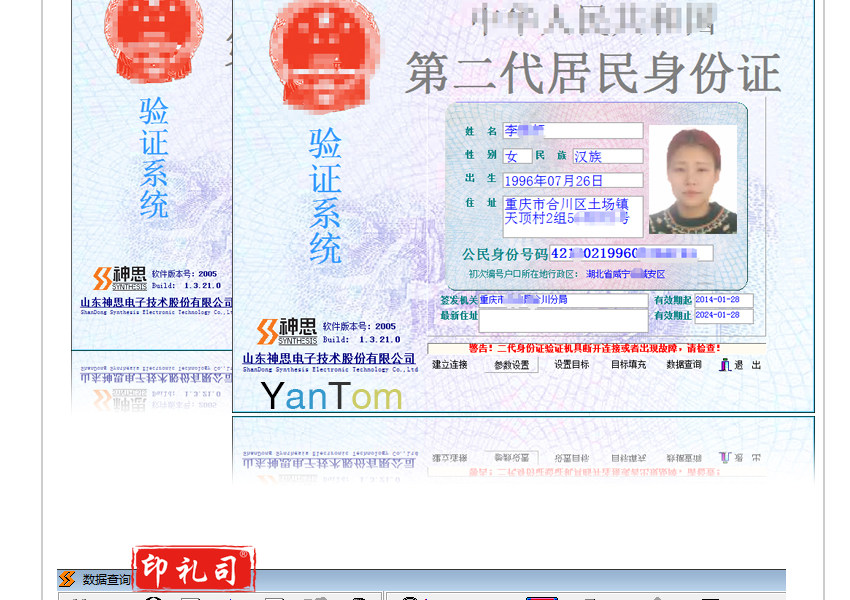Click inside the 姓名 name field

[x=572, y=131]
